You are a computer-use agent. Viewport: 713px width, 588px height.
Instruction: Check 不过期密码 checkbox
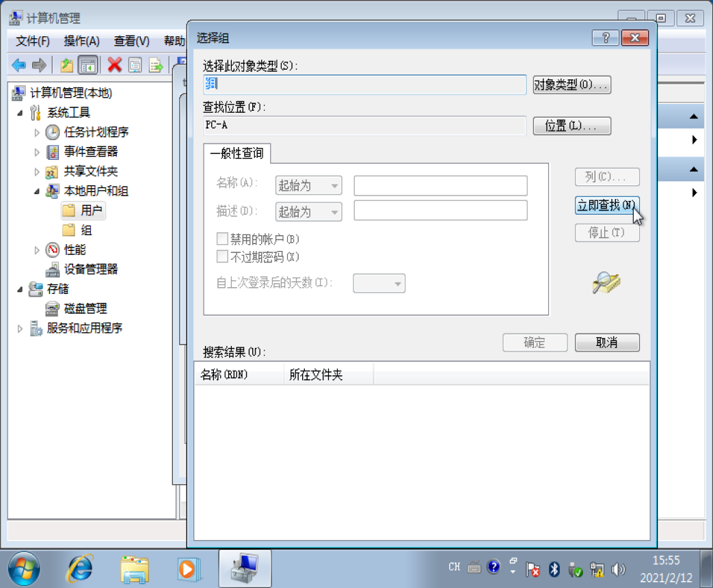point(222,256)
